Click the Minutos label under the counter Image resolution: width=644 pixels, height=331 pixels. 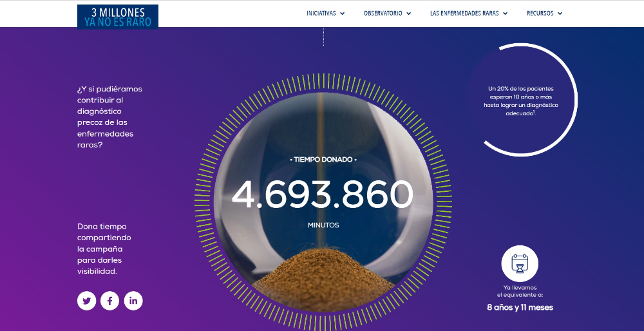point(323,225)
